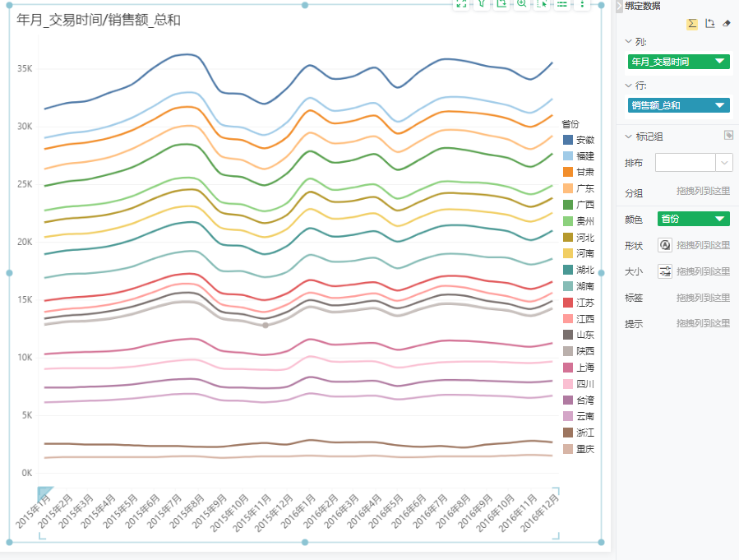Select the 湖北 legend label
The image size is (739, 560).
(x=585, y=270)
